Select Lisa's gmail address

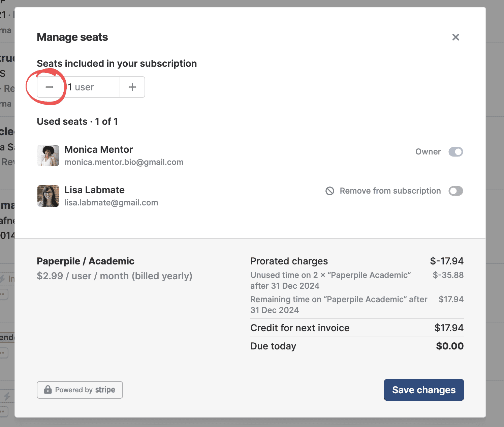(111, 203)
